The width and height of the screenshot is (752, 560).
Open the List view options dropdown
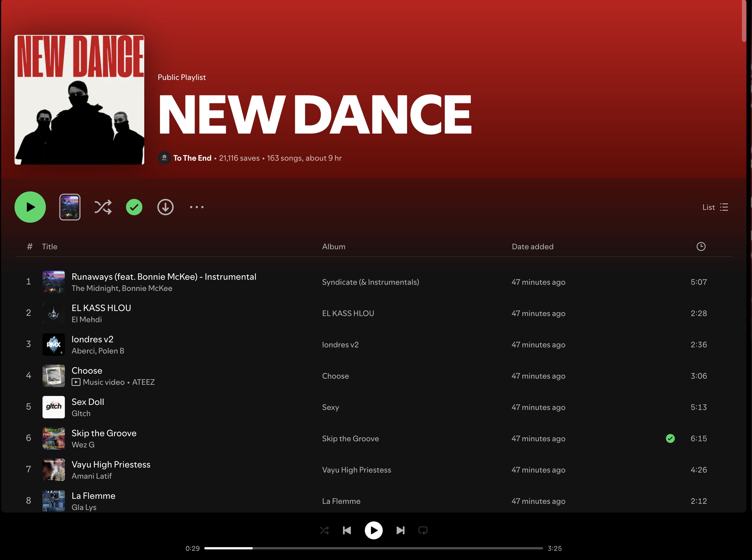(x=715, y=207)
